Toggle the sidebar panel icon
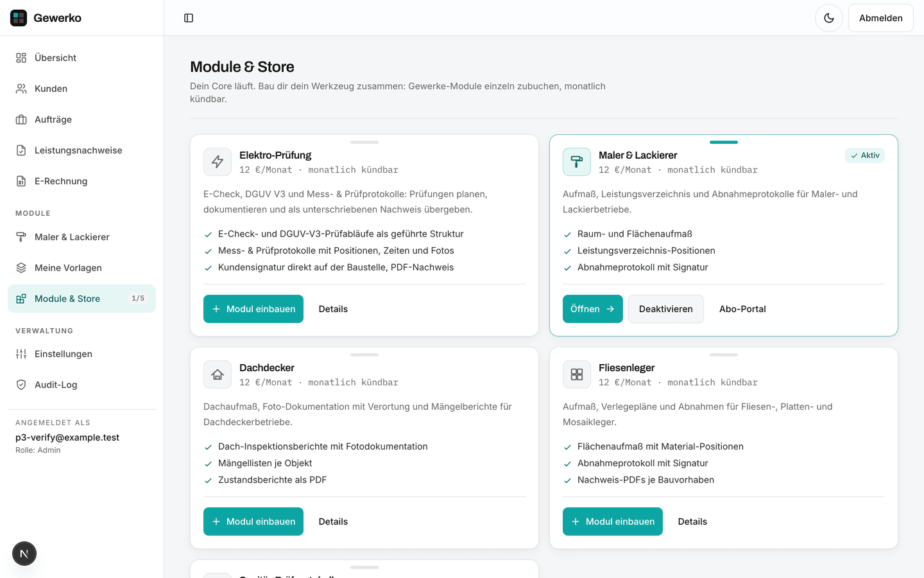The height and width of the screenshot is (578, 924). (189, 18)
